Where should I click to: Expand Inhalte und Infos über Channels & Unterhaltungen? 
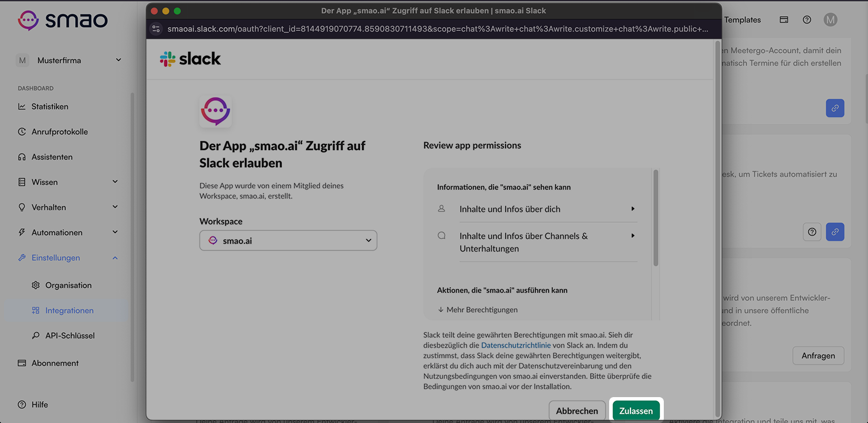click(x=548, y=242)
